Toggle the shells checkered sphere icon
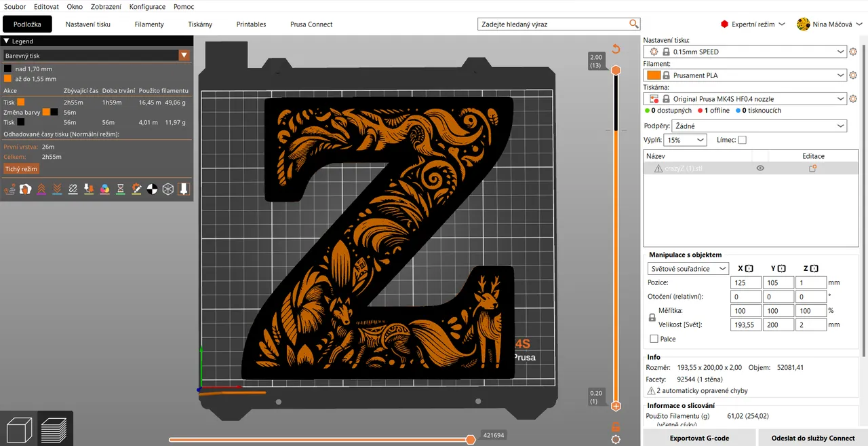Screen dimensions: 868x446 (151, 189)
